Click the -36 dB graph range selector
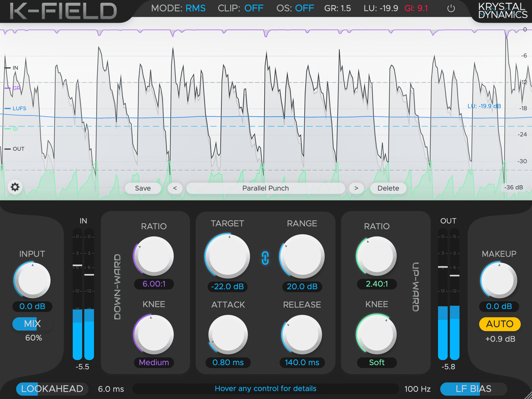 click(513, 187)
